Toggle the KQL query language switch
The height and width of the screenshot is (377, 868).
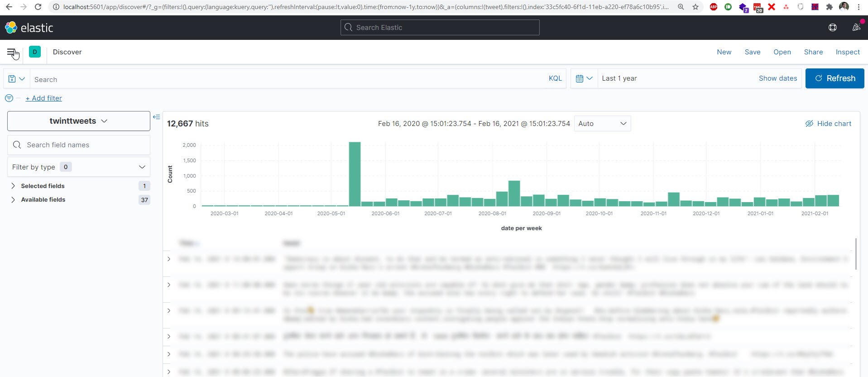coord(555,78)
